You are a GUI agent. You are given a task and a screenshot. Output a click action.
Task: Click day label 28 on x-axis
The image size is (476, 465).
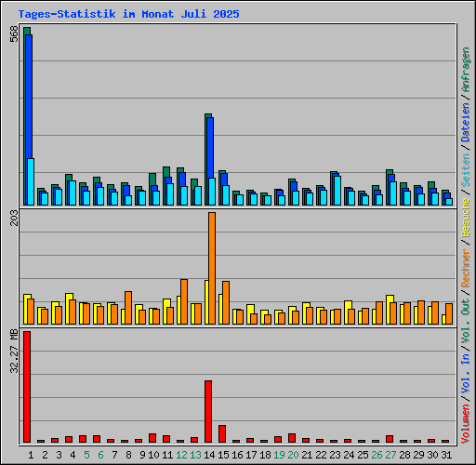(404, 455)
